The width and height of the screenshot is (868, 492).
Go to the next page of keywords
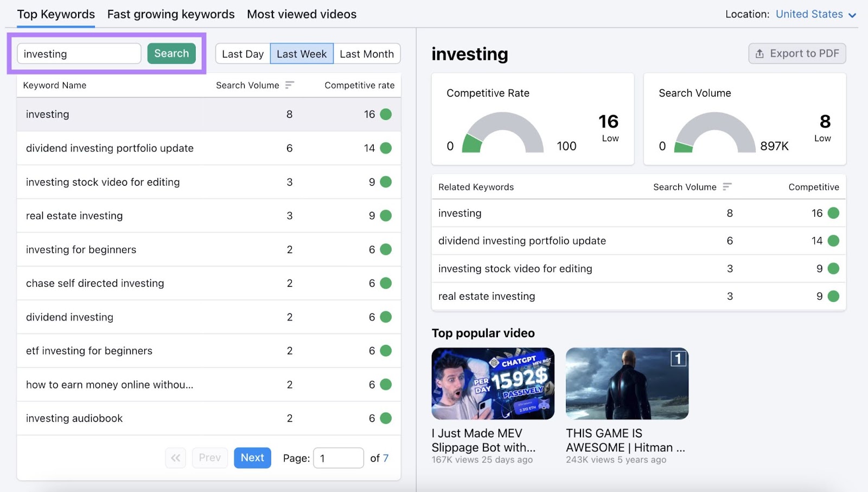pyautogui.click(x=252, y=458)
